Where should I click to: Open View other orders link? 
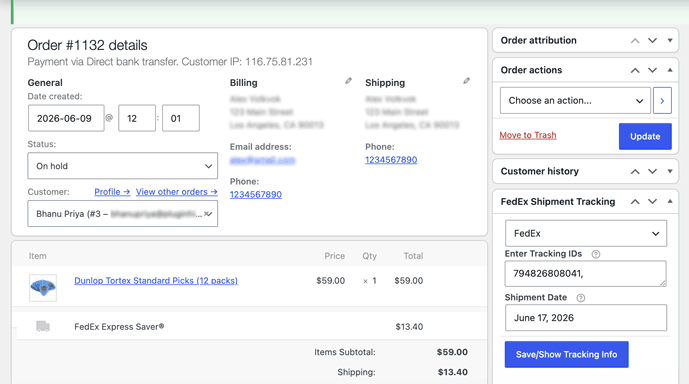(x=176, y=192)
